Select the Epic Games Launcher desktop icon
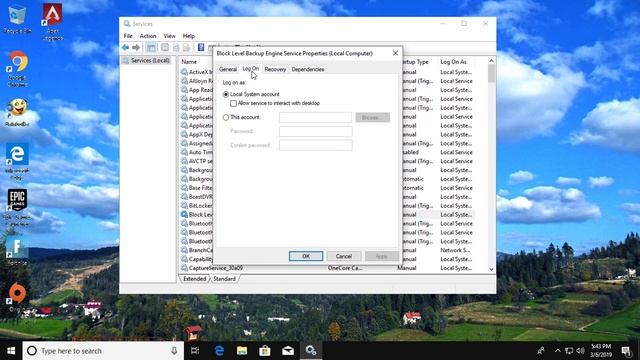The image size is (640, 360). (x=17, y=207)
